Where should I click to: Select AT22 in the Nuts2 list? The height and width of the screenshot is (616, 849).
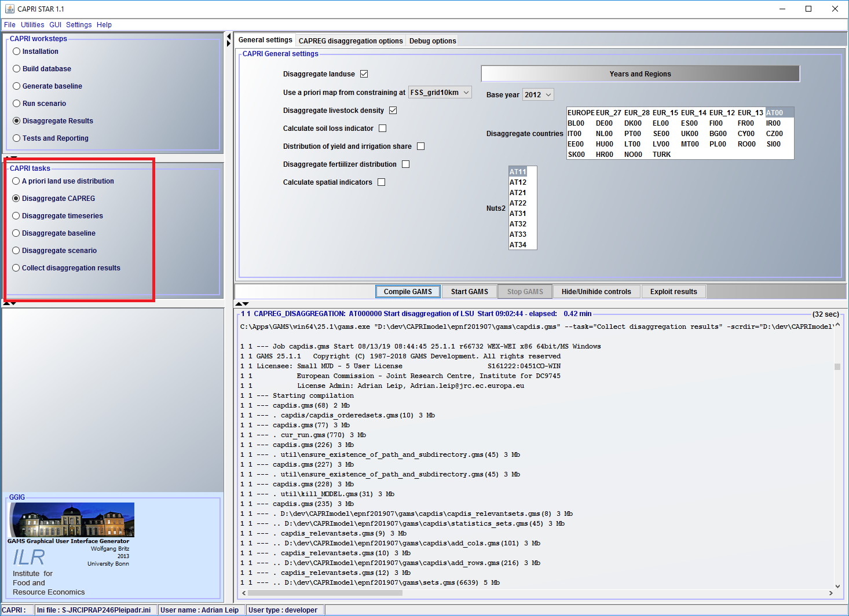[x=518, y=203]
